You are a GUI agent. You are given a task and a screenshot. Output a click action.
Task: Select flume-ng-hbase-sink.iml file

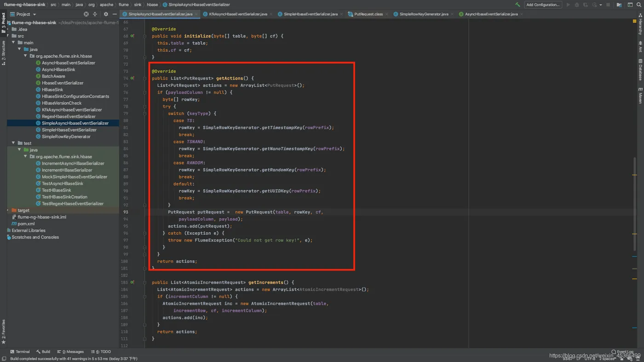tap(41, 217)
